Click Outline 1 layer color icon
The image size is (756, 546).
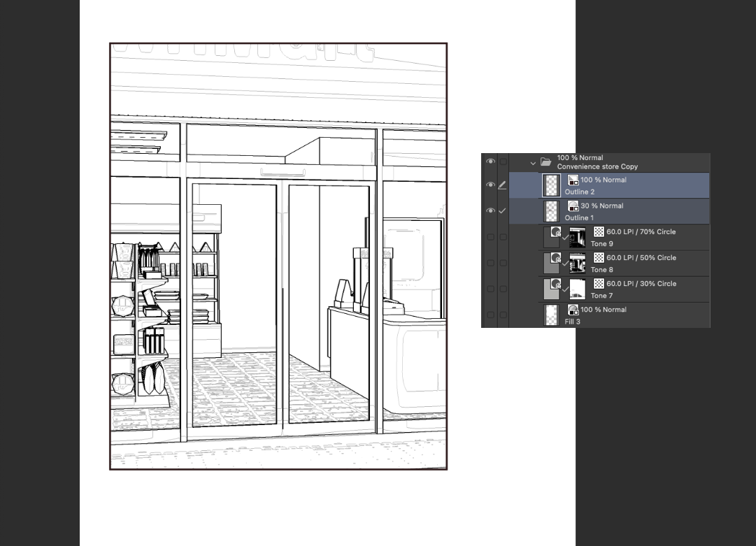pos(573,206)
